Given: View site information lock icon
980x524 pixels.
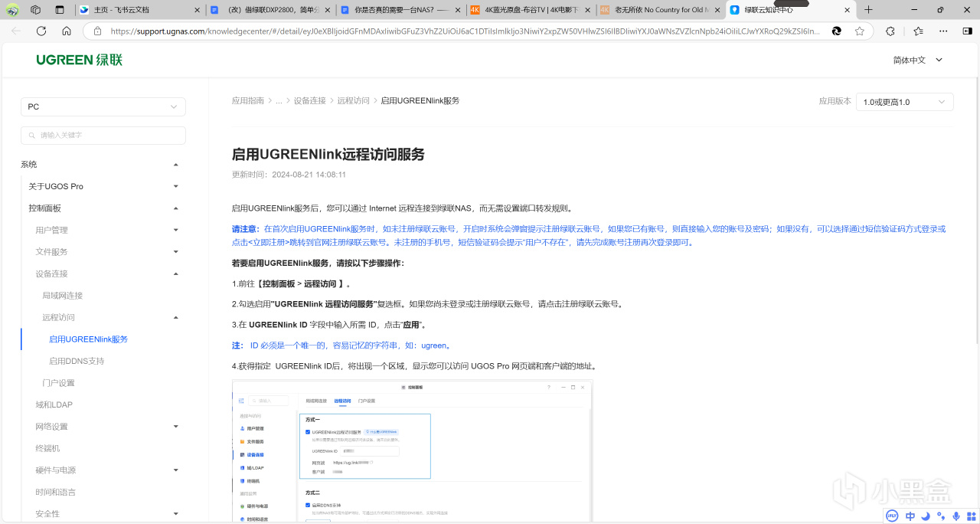Looking at the screenshot, I should tap(97, 31).
